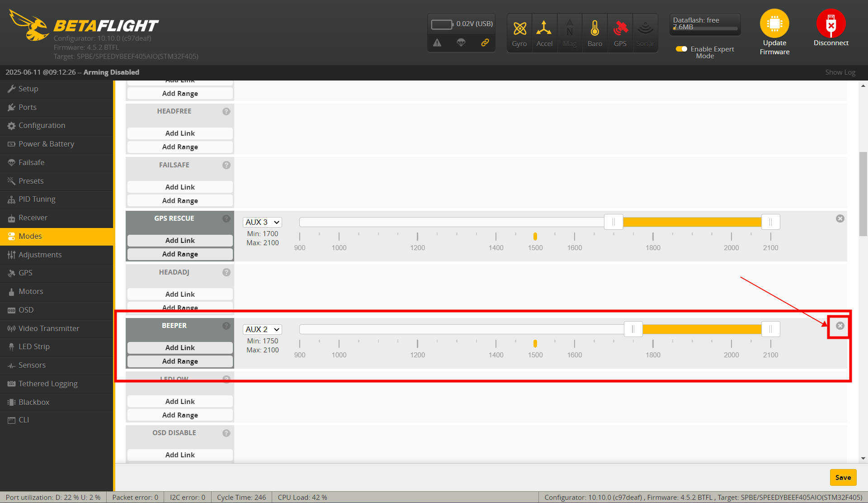Click Add Link under HEADFREE
Viewport: 868px width, 503px height.
[x=180, y=133]
